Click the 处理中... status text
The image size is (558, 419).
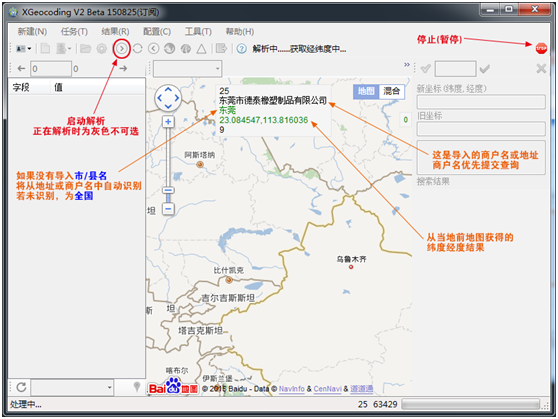pos(26,404)
